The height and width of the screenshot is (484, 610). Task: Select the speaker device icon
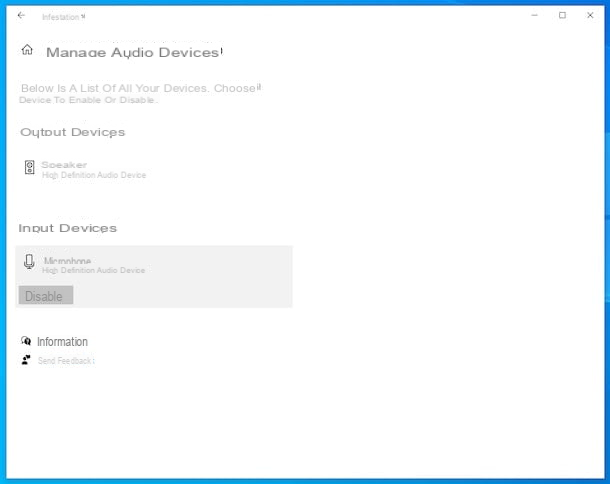[x=30, y=167]
